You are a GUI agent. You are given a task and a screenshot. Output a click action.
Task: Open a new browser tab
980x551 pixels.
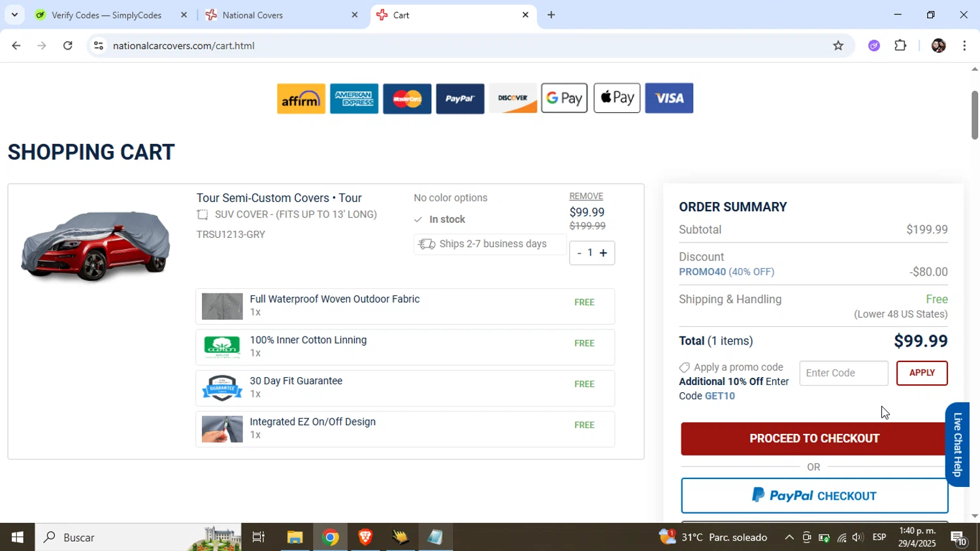tap(551, 15)
